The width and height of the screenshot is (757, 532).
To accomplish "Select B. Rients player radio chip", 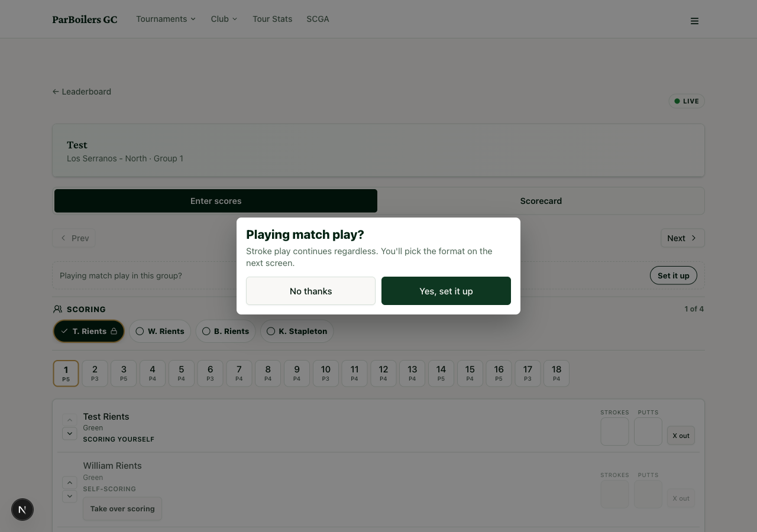I will click(x=225, y=331).
